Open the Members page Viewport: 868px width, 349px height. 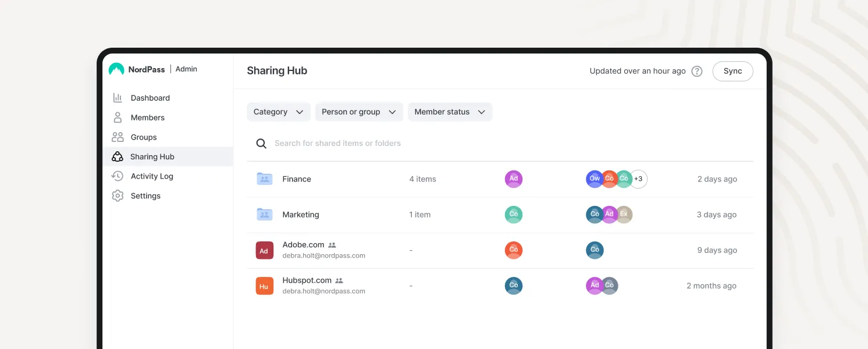point(147,117)
